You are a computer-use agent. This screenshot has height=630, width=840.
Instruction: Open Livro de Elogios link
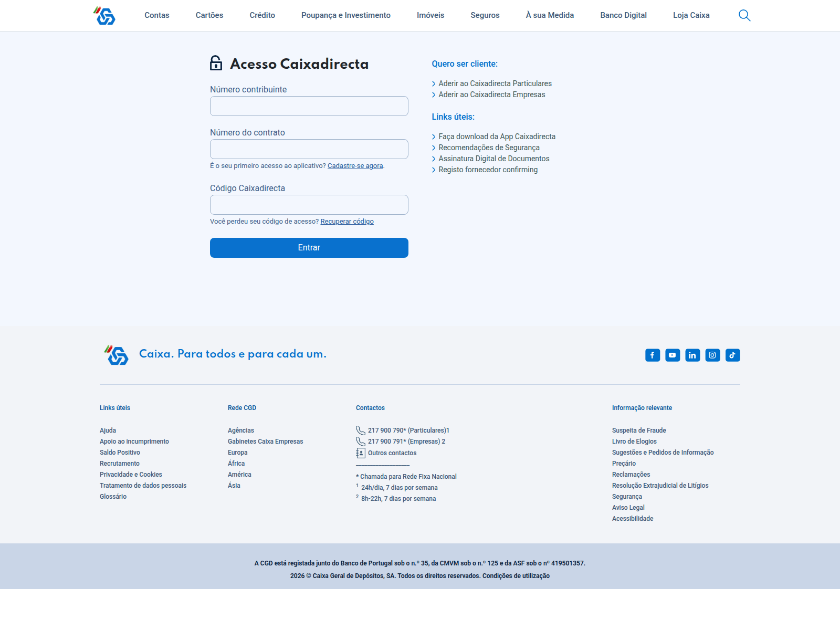pyautogui.click(x=635, y=442)
